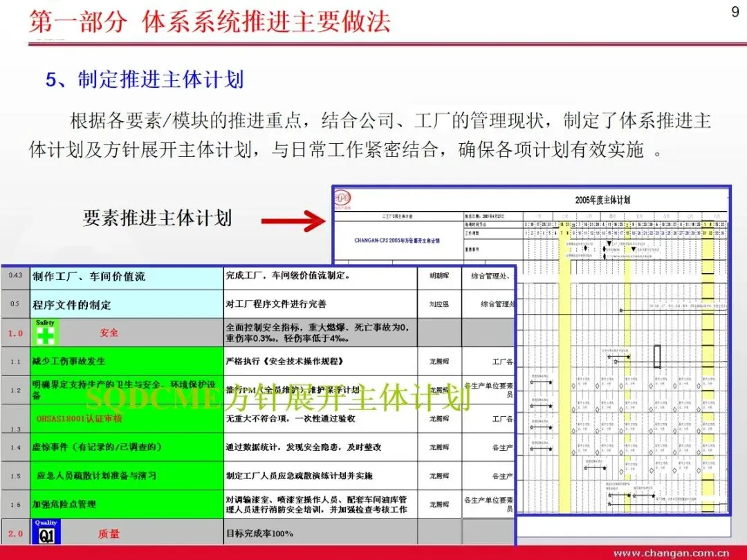This screenshot has height=560, width=747.
Task: Click the name 胡朝晖
Action: (x=439, y=276)
